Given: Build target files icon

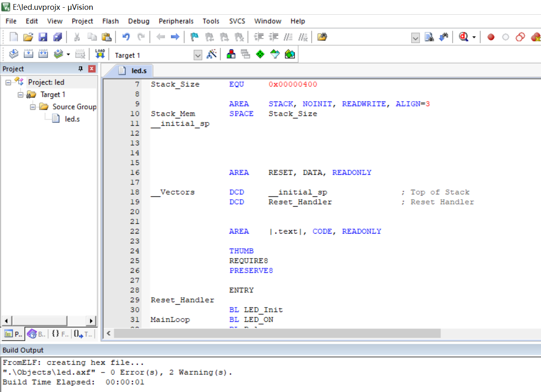Looking at the screenshot, I should [x=28, y=54].
